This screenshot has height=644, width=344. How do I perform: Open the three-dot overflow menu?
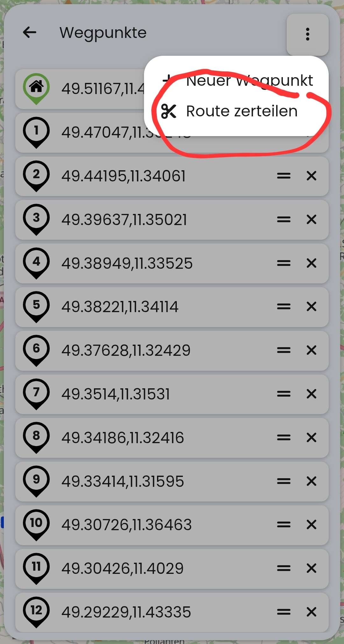click(307, 34)
